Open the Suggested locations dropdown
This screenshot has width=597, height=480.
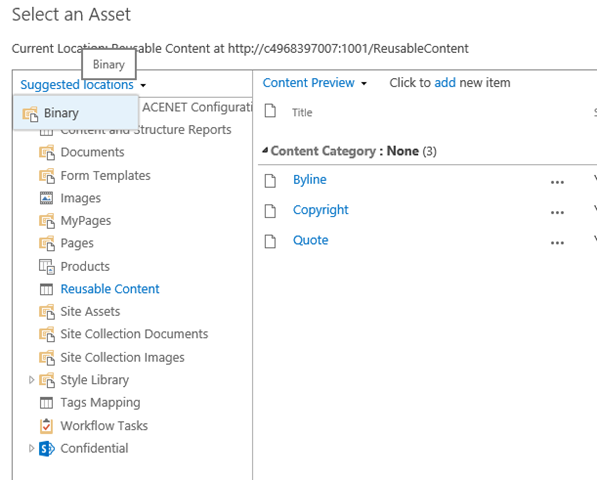click(x=83, y=85)
